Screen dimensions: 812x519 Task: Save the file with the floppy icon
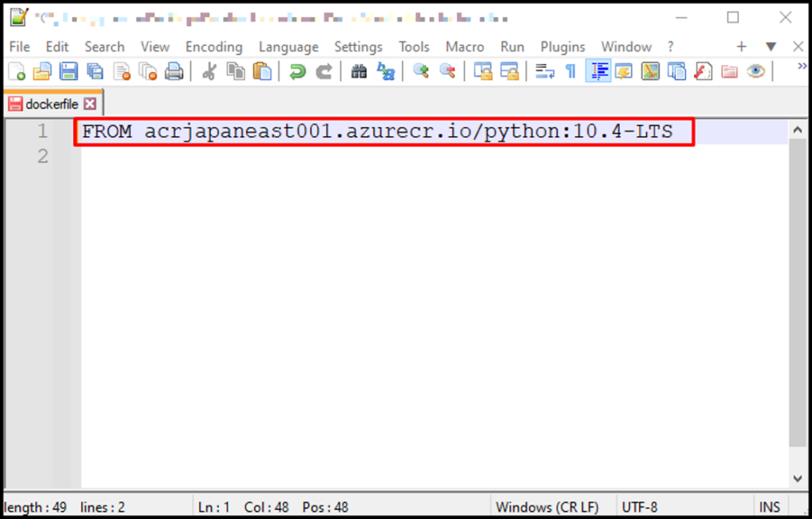[x=68, y=71]
